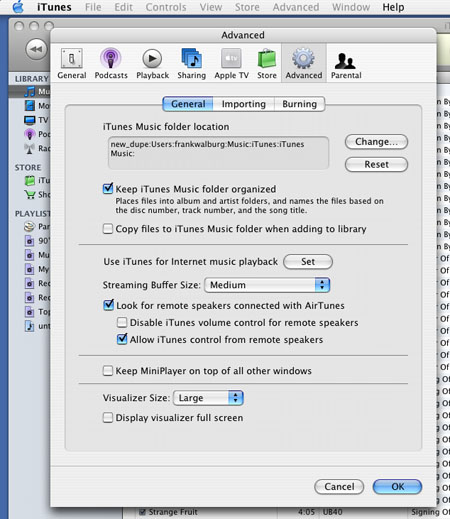Toggle Look for remote speakers with AirTunes
The image size is (450, 519).
point(108,305)
